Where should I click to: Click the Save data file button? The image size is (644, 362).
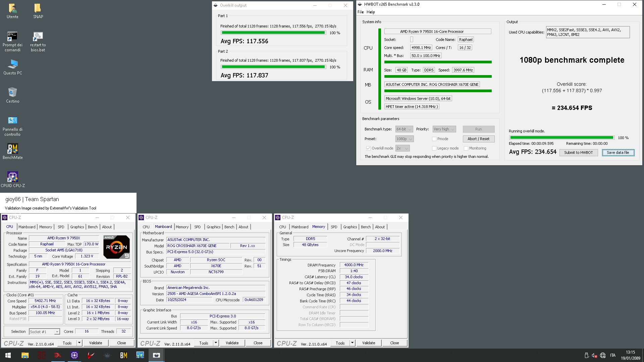[x=618, y=153]
